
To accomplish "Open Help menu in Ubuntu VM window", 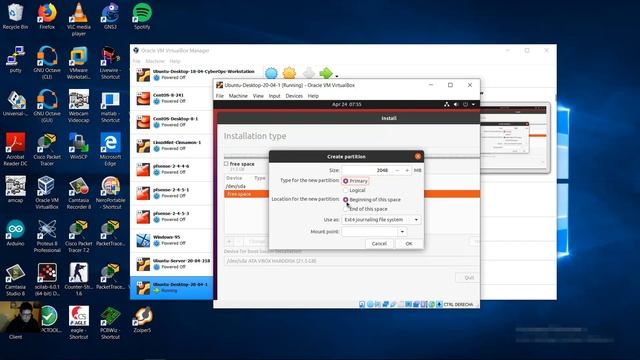I will point(313,96).
